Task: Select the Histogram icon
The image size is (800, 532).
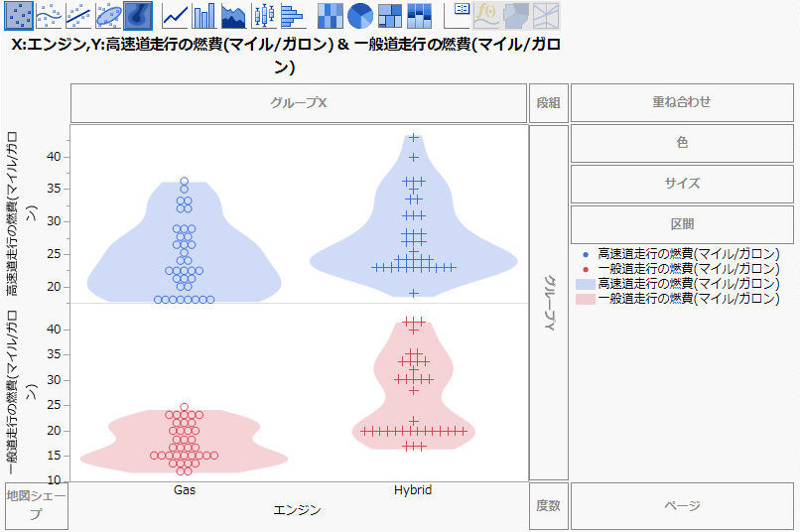Action: 293,15
